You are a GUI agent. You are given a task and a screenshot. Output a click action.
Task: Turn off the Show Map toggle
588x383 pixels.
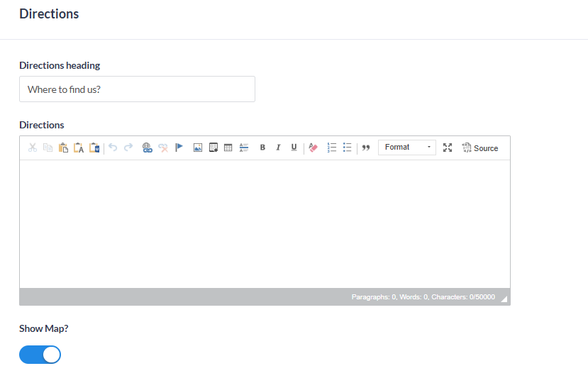pos(40,355)
